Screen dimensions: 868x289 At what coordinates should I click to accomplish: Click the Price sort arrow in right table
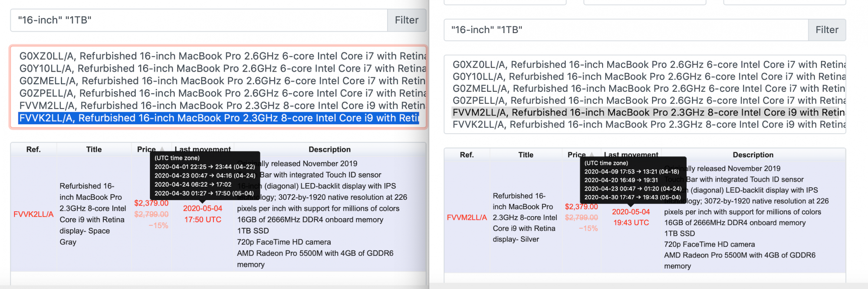pyautogui.click(x=592, y=155)
